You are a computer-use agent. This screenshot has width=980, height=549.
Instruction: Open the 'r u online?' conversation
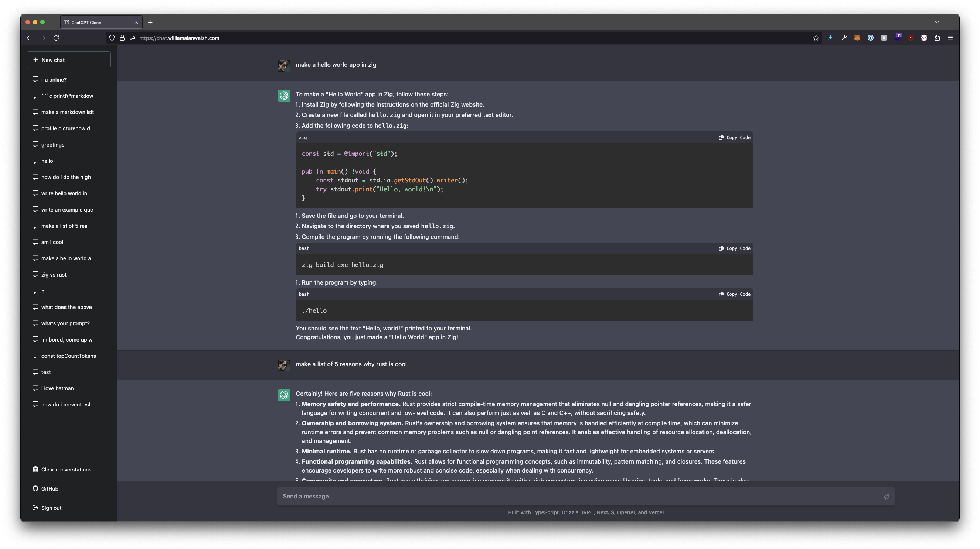tap(68, 79)
